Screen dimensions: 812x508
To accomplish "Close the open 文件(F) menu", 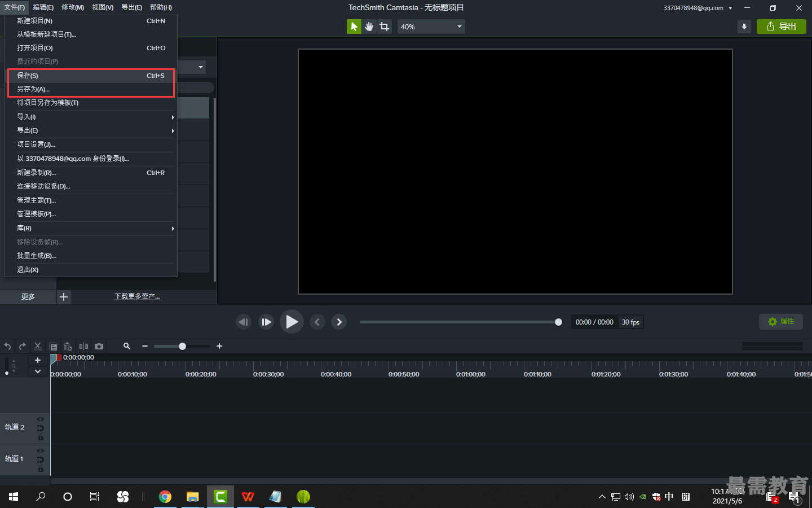I will tap(15, 7).
